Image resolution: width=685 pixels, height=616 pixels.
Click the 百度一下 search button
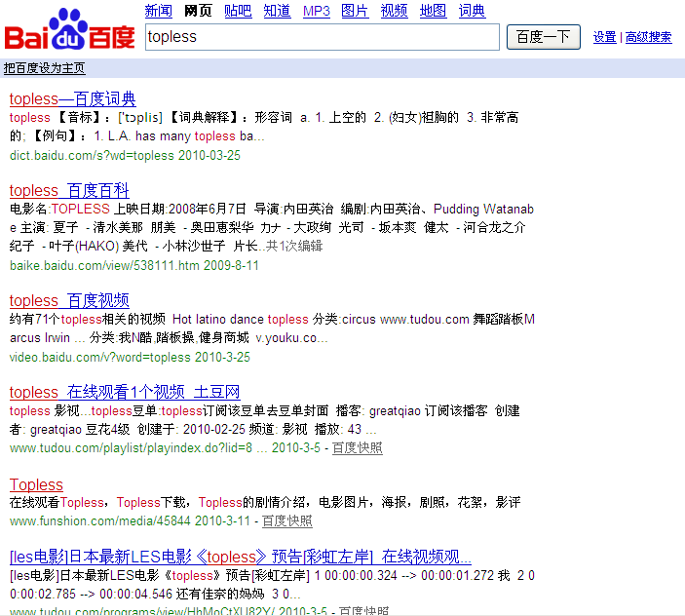(x=544, y=37)
